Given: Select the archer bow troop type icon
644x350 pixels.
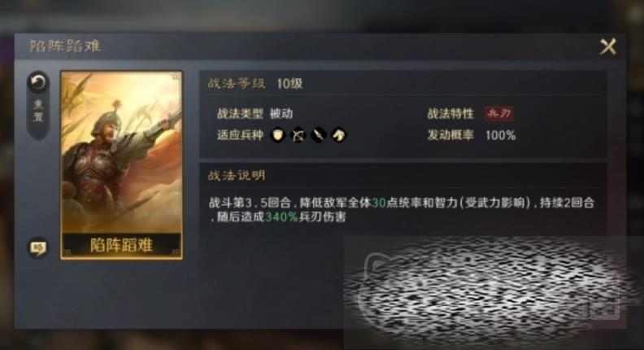Looking at the screenshot, I should (298, 135).
